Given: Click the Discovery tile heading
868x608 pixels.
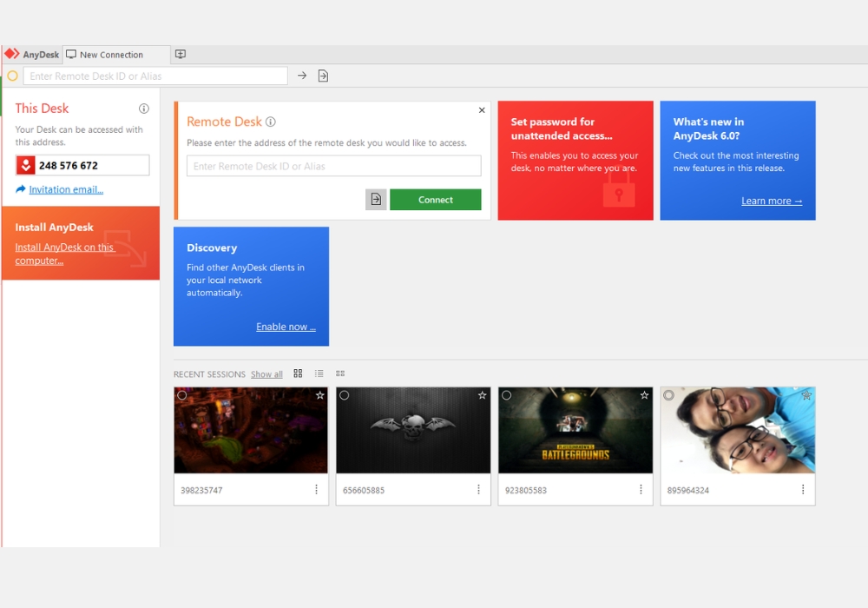Looking at the screenshot, I should click(x=212, y=248).
